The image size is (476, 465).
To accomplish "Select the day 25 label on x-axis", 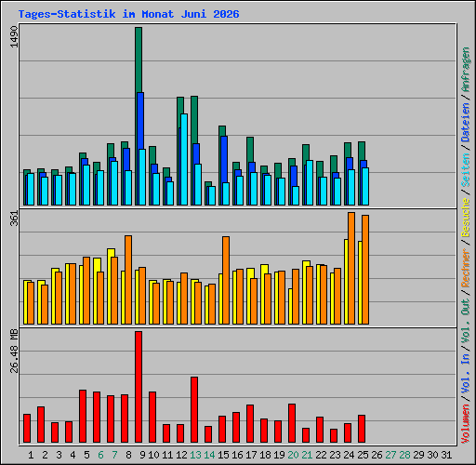I will pos(363,455).
